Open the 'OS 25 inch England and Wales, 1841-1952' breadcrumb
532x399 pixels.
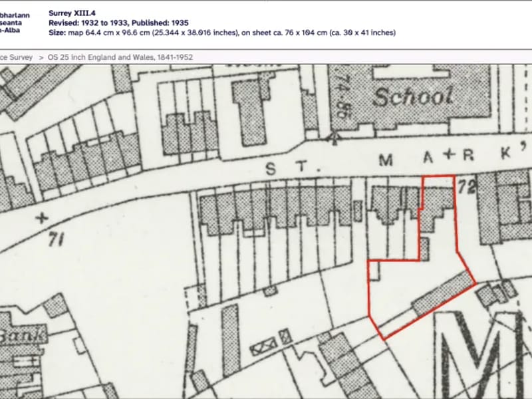pyautogui.click(x=120, y=57)
